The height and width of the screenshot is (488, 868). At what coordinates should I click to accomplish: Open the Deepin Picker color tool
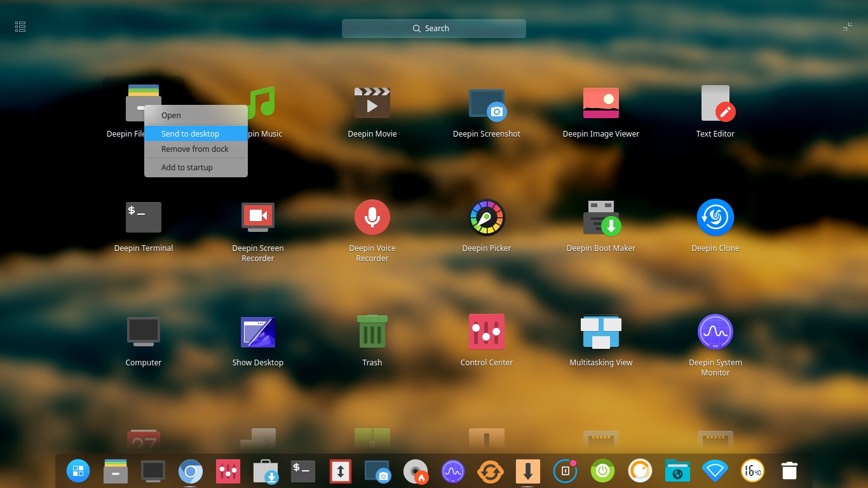(486, 217)
